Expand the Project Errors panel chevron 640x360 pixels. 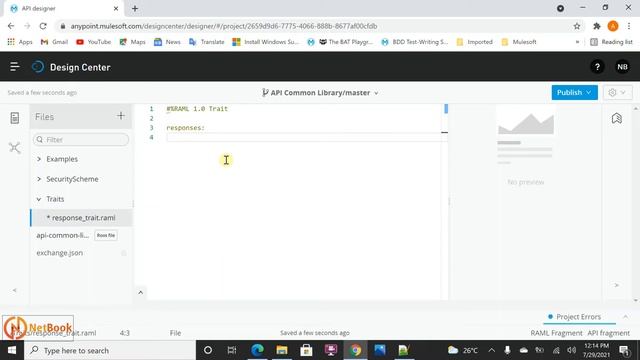625,317
